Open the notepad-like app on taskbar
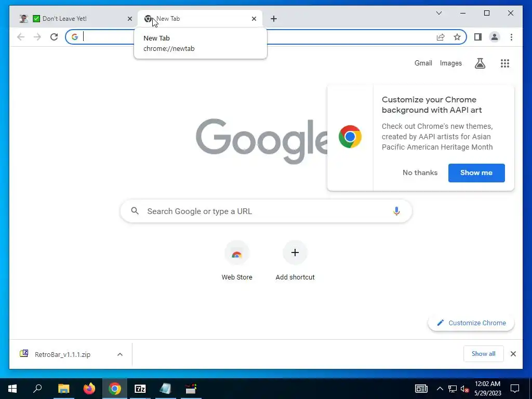 tap(166, 389)
